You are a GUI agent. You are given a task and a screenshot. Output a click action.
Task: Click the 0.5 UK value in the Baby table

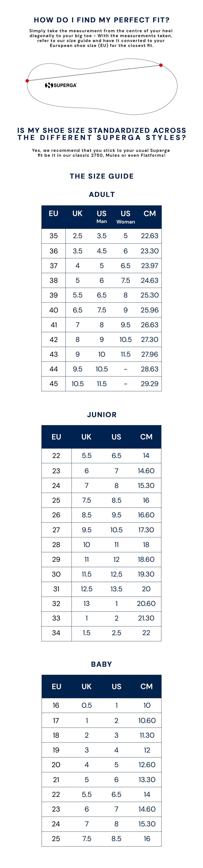tap(87, 705)
